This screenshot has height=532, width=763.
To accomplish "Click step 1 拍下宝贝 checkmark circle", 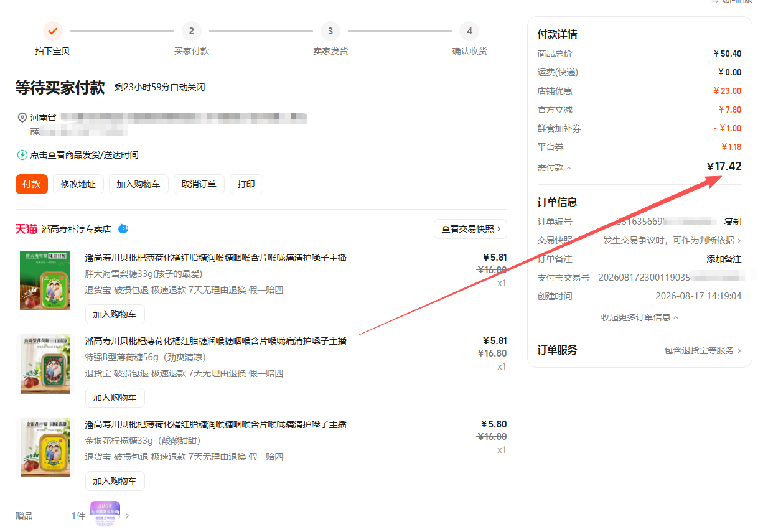I will pyautogui.click(x=53, y=30).
